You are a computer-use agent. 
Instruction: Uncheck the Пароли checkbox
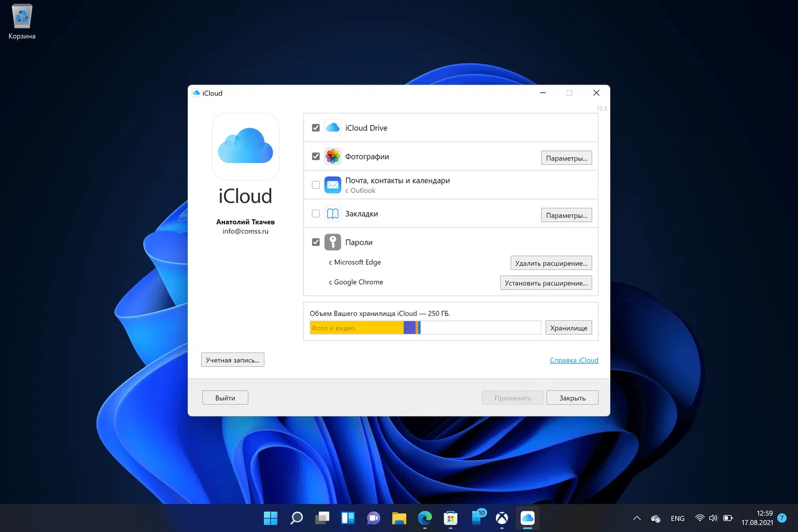coord(316,242)
